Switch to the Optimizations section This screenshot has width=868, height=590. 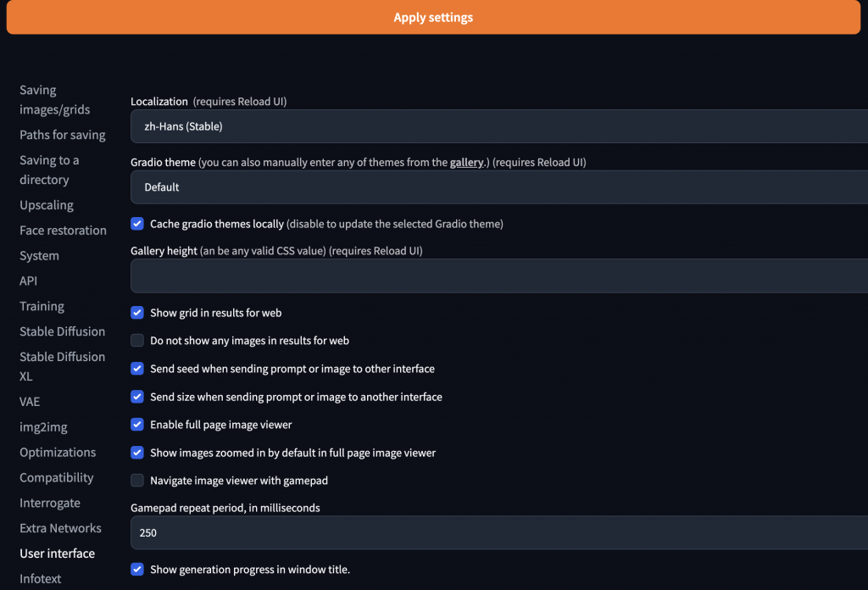coord(58,453)
